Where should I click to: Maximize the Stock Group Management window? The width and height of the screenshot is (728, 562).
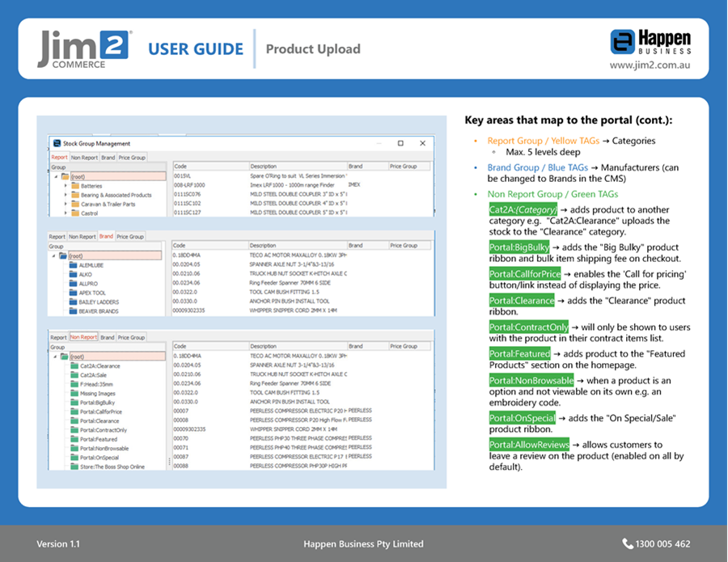400,143
